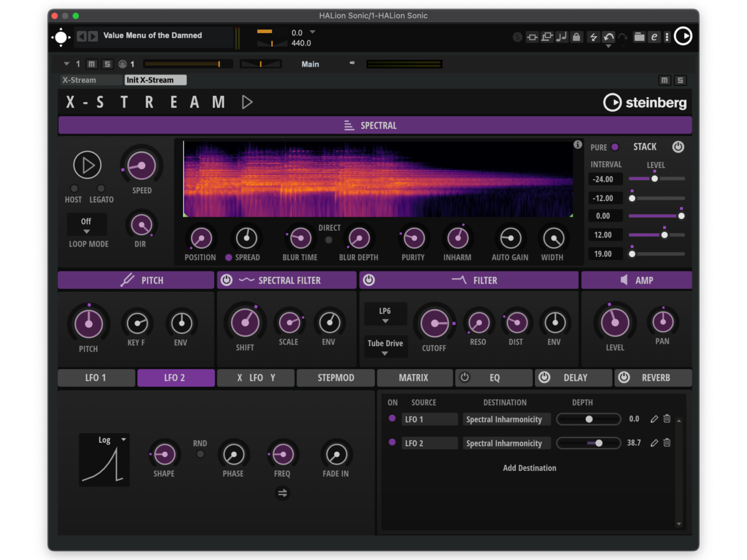Click the Steinberg logo icon
Viewport: 747px width, 560px height.
[613, 103]
